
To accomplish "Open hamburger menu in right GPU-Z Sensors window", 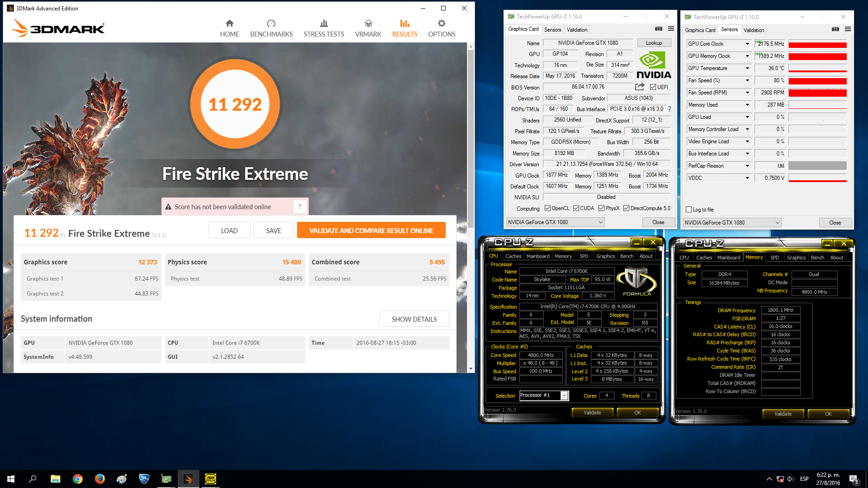I will pos(848,29).
